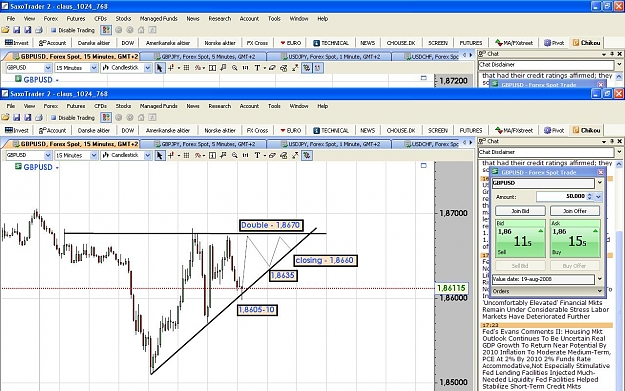Click the Chat panel pin icon, lower window

click(x=612, y=141)
